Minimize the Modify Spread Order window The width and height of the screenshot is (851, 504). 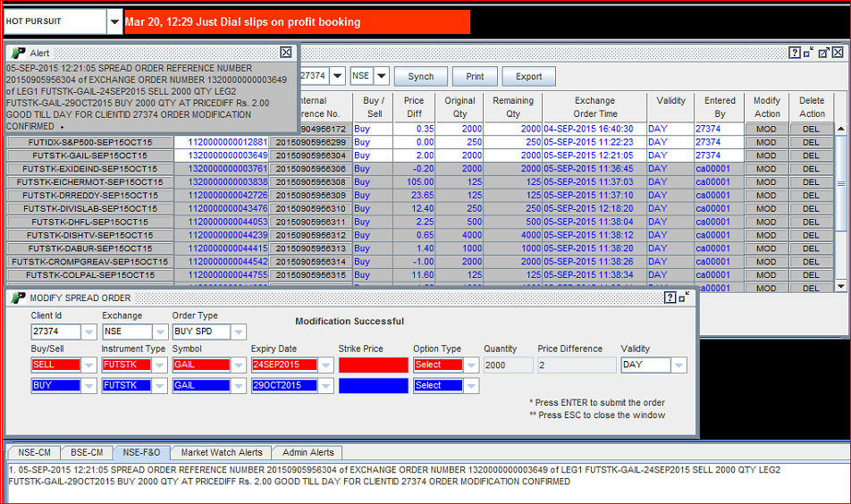tap(684, 297)
